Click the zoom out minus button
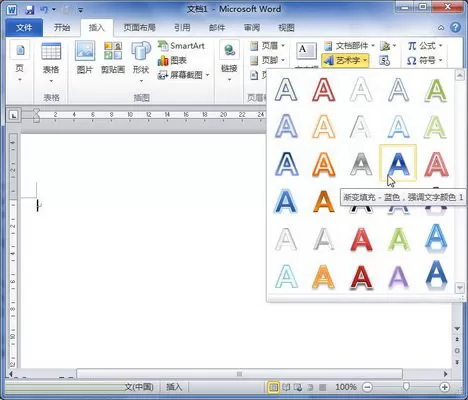This screenshot has height=400, width=468. pos(367,387)
